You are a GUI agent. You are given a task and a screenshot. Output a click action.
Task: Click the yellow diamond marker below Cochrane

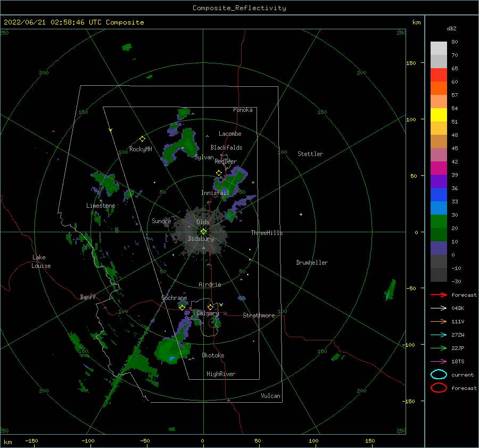[182, 307]
